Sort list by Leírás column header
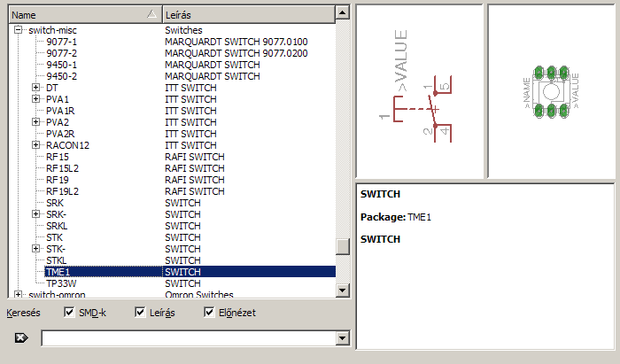This screenshot has width=620, height=364. pyautogui.click(x=249, y=15)
